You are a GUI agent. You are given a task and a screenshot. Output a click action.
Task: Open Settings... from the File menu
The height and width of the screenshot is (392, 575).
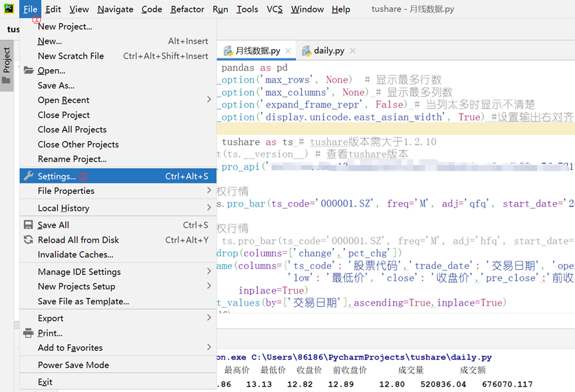(118, 176)
